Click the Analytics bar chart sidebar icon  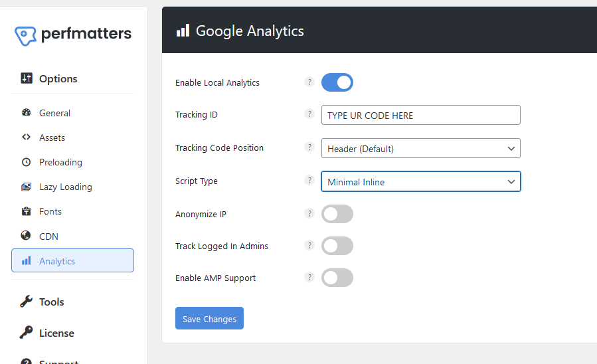point(27,261)
